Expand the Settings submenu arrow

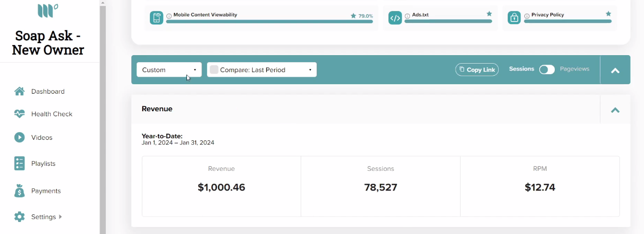click(x=61, y=217)
